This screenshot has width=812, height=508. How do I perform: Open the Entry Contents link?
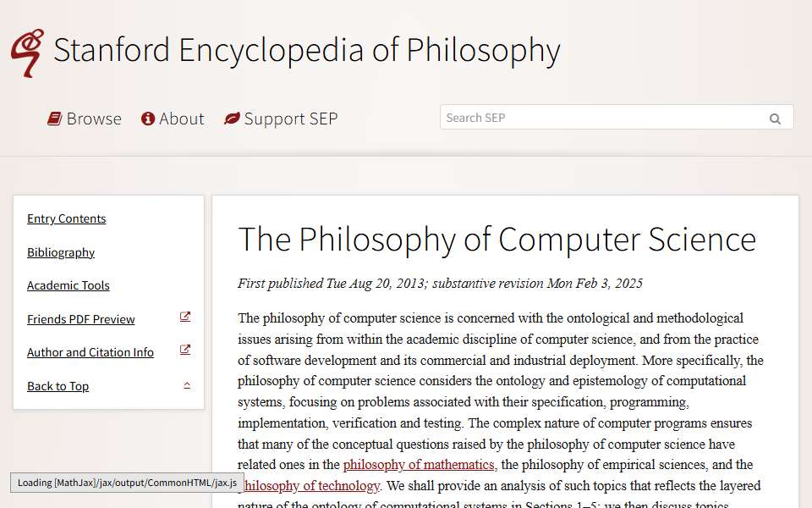coord(66,218)
